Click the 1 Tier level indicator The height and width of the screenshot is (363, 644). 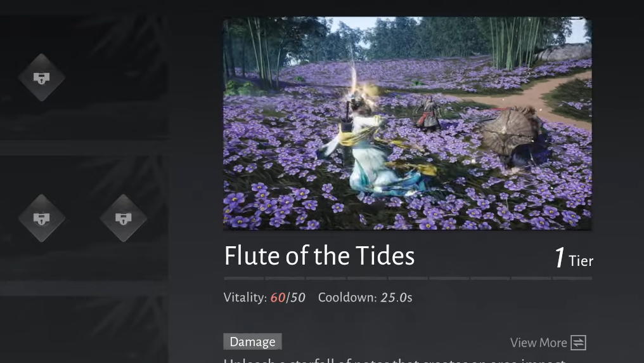pyautogui.click(x=574, y=258)
